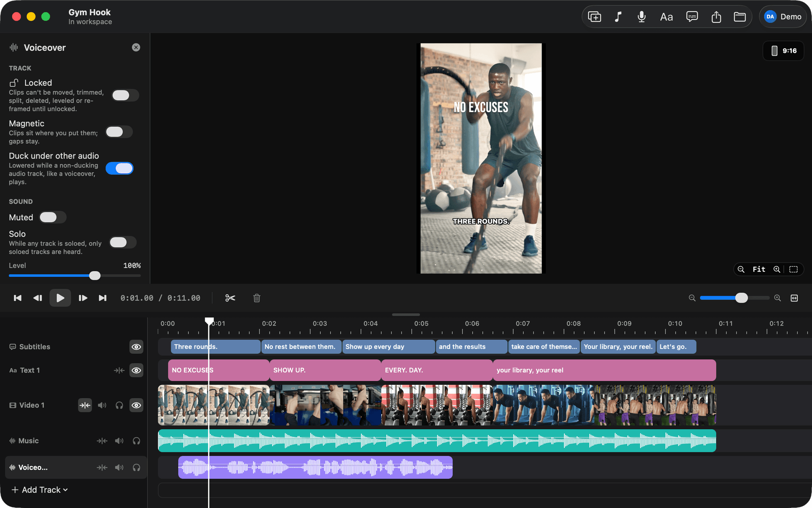Click the add media icon in top toolbar
The width and height of the screenshot is (812, 508).
click(594, 17)
